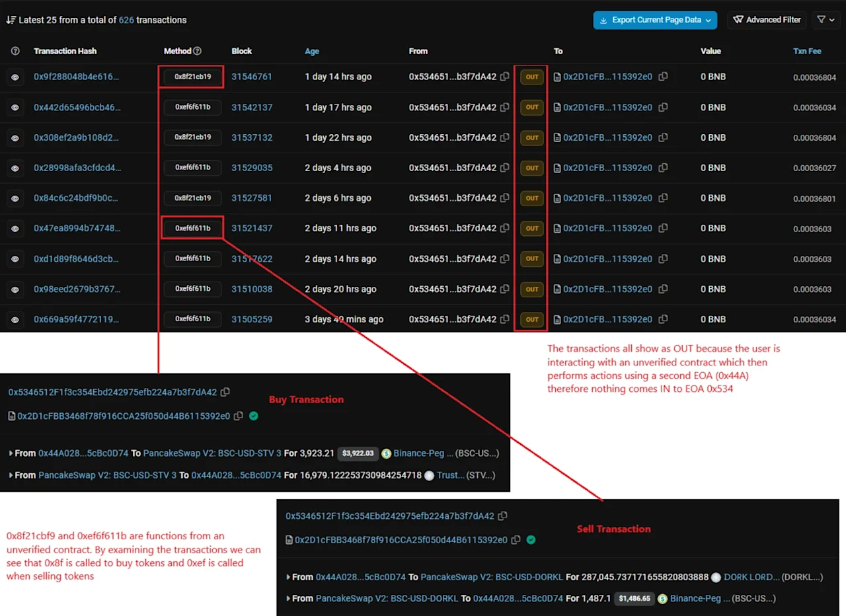Click Txn Fee value 0.00036027
This screenshot has height=616, width=846.
pos(815,169)
